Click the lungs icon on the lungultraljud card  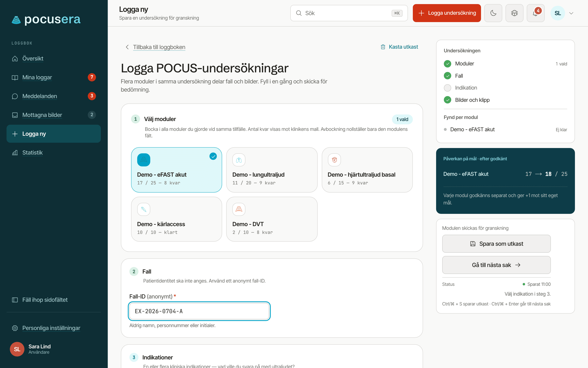[x=239, y=160]
